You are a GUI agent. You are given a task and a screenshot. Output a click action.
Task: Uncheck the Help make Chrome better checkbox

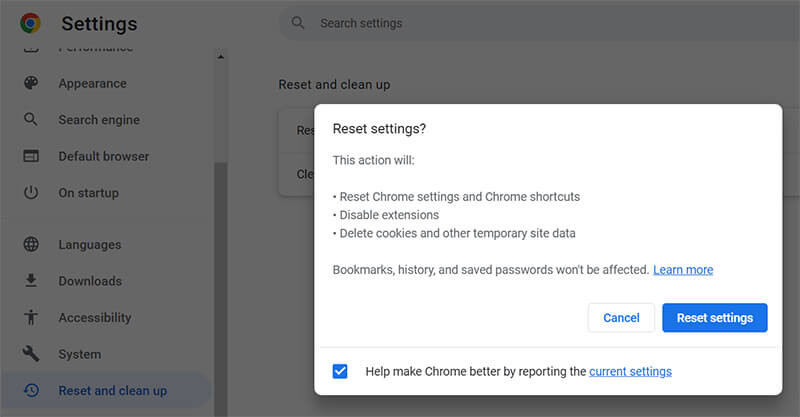(340, 371)
